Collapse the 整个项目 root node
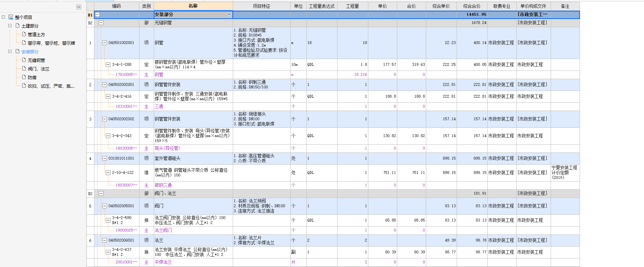The width and height of the screenshot is (644, 267). (x=3, y=17)
